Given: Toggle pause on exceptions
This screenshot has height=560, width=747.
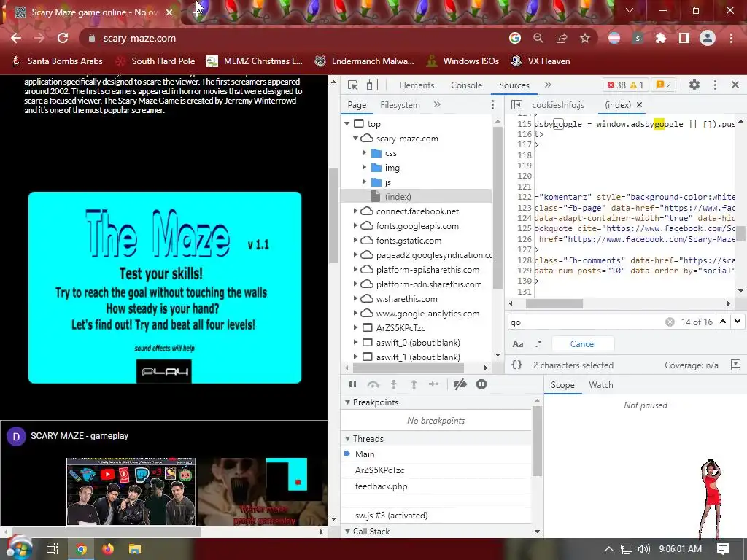Looking at the screenshot, I should 481,384.
